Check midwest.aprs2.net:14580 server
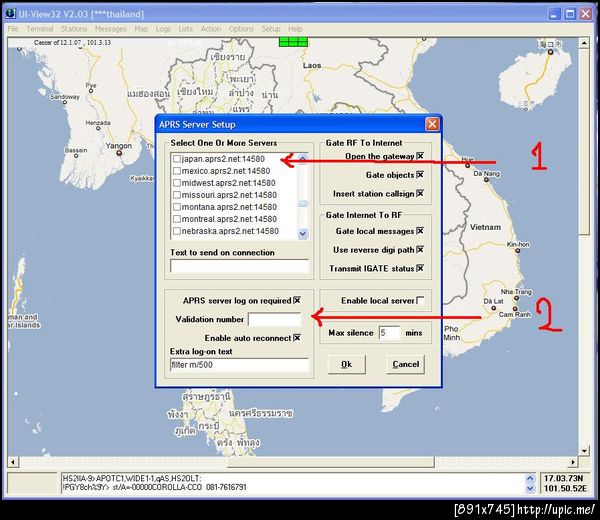Screen dimensions: 600x520 tap(177, 183)
